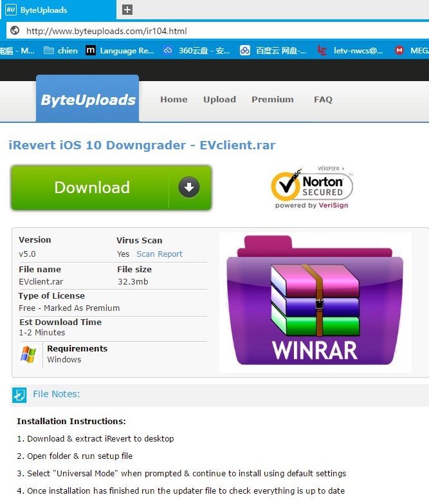
Task: Open the Premium page
Action: [273, 99]
